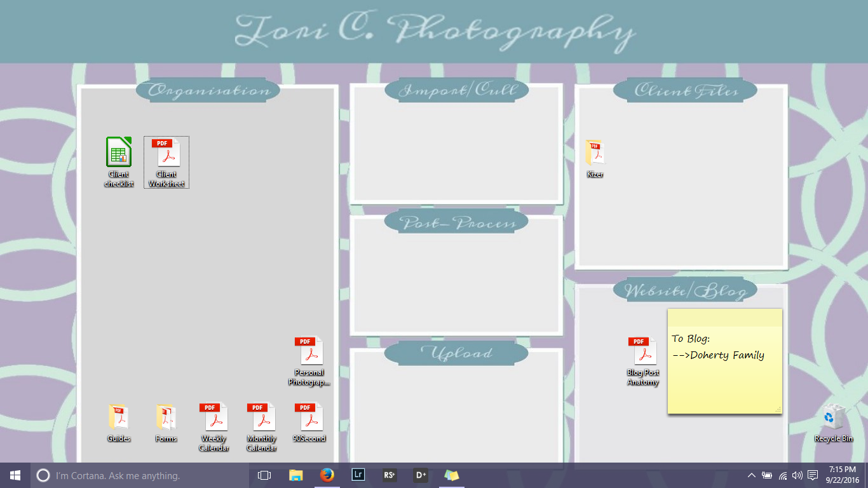Launch Firefox from the taskbar
Image resolution: width=868 pixels, height=488 pixels.
(327, 475)
